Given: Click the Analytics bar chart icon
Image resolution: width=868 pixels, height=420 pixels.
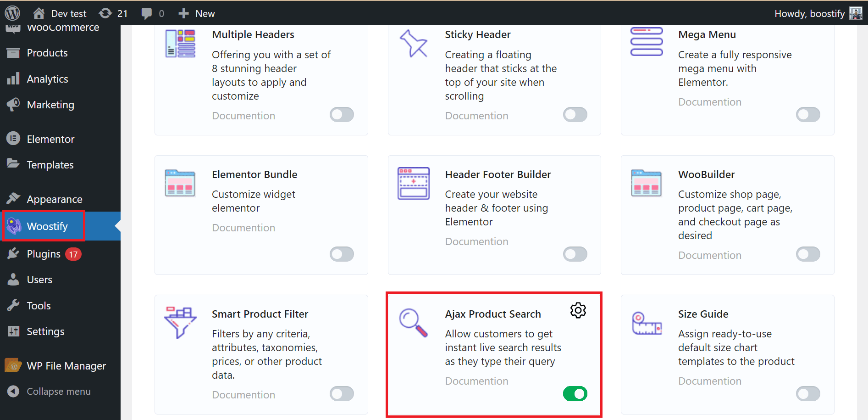Looking at the screenshot, I should 13,78.
